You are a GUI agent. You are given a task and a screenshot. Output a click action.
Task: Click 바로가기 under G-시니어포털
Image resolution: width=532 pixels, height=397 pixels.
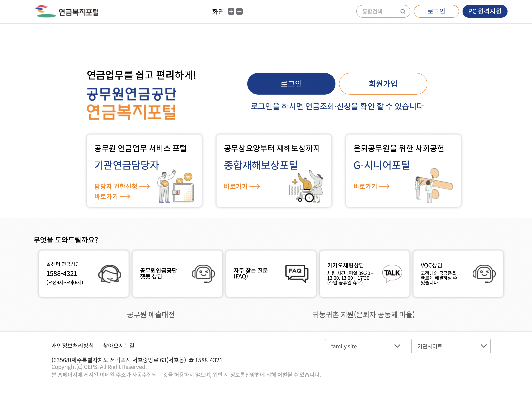(365, 186)
